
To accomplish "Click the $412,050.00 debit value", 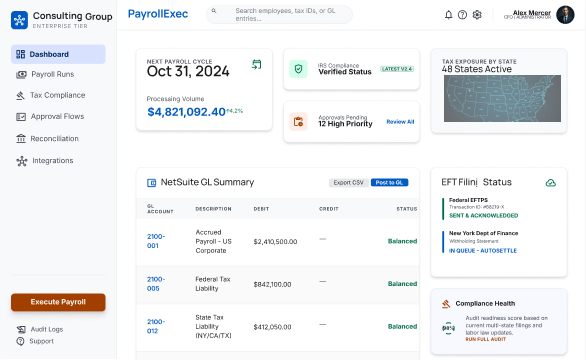I will pos(272,327).
